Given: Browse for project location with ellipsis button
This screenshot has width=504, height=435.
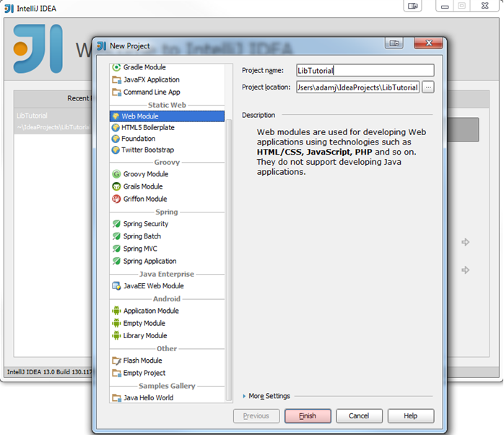Looking at the screenshot, I should pyautogui.click(x=428, y=87).
